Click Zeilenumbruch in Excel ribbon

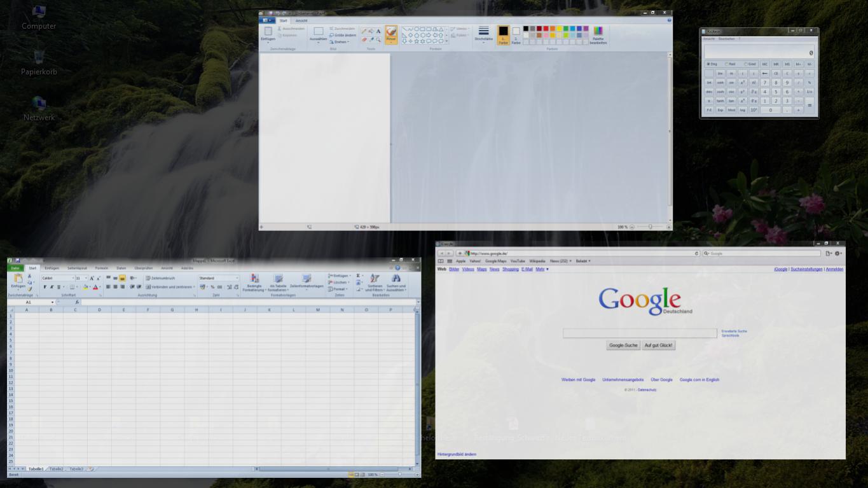(160, 278)
